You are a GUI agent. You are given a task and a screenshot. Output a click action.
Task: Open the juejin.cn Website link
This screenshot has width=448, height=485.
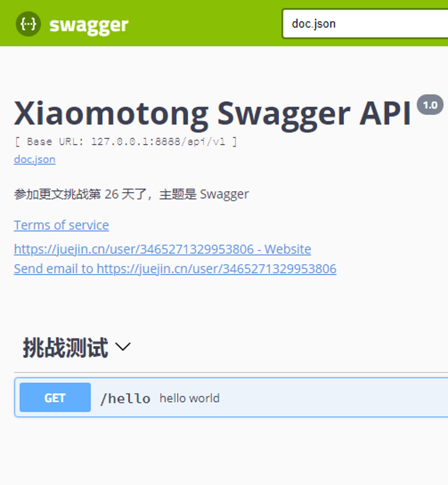point(162,249)
